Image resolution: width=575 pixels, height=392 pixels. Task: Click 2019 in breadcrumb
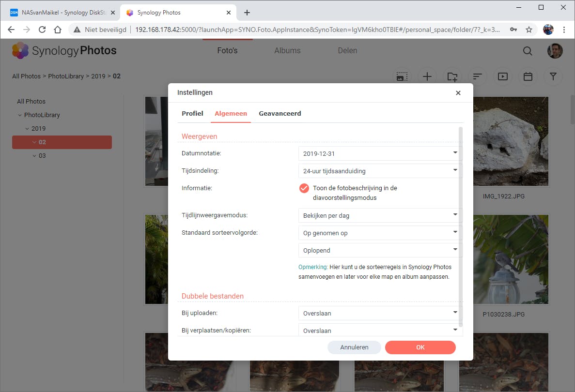pyautogui.click(x=98, y=76)
